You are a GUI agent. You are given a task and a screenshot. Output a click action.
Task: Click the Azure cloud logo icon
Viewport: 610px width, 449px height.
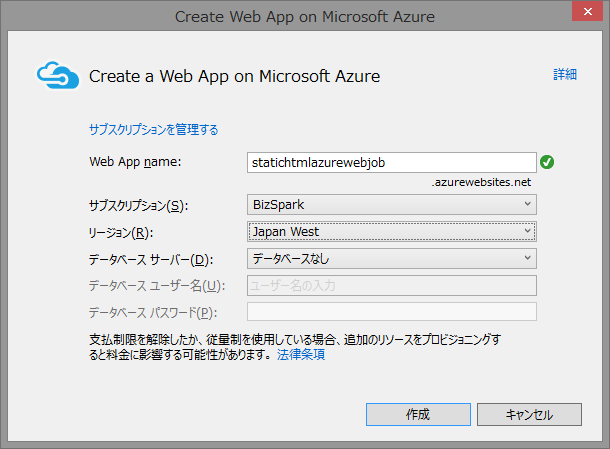coord(57,75)
